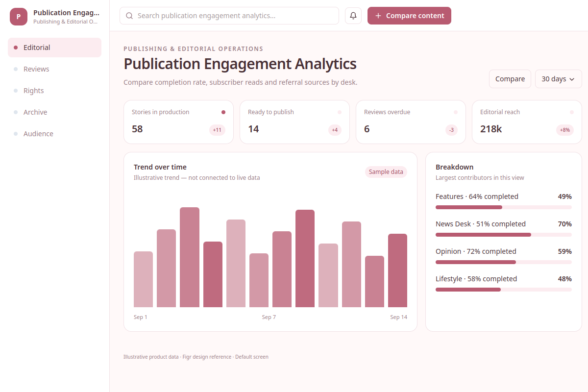Viewport: 588px width, 392px height.
Task: Click the search magnifier icon
Action: click(129, 16)
